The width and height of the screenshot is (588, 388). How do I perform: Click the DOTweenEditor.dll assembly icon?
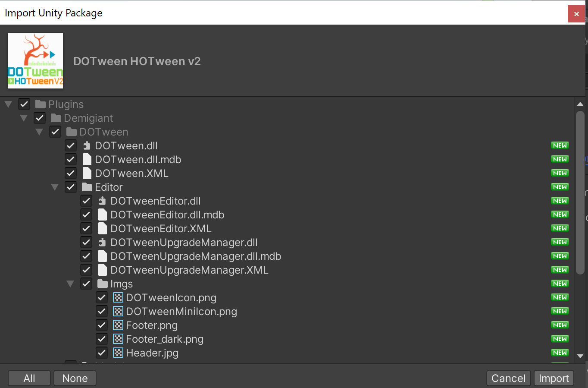[x=102, y=201]
